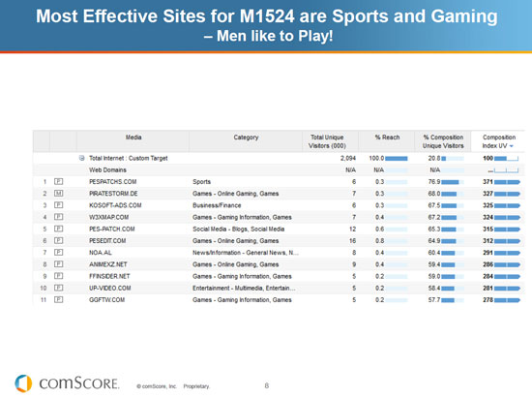Image resolution: width=532 pixels, height=398 pixels.
Task: Select the KOSOFT-ADS.COM media name
Action: (x=115, y=205)
